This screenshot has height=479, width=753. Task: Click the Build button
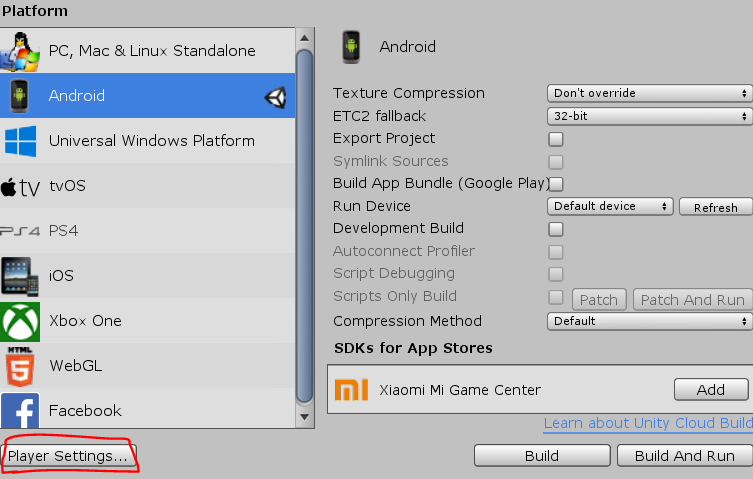542,455
